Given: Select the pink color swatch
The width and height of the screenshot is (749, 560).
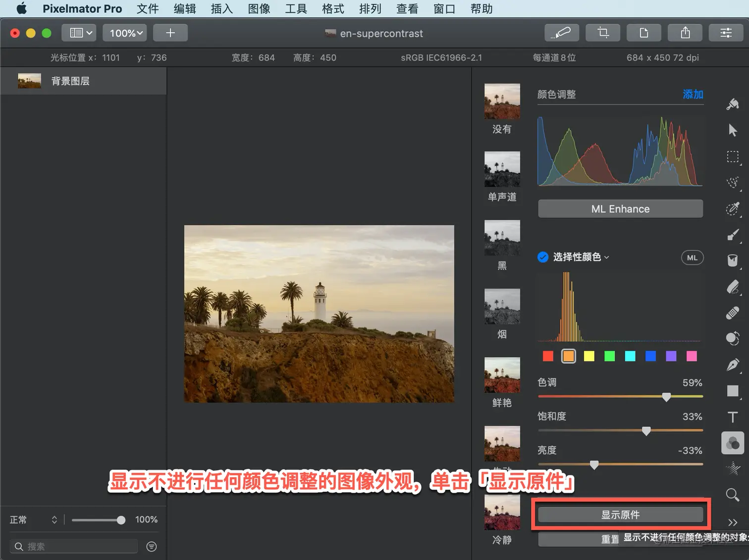Looking at the screenshot, I should point(692,356).
